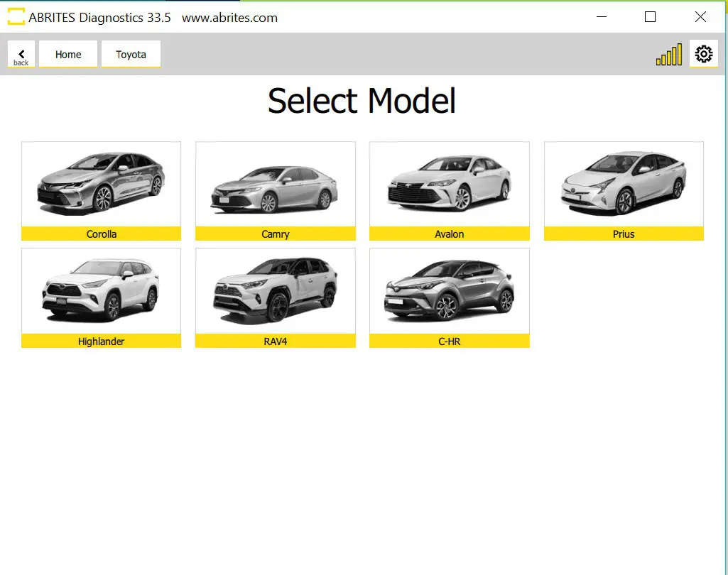Choose the RAV4 model image
Screen dimensions: 728x575
[275, 291]
